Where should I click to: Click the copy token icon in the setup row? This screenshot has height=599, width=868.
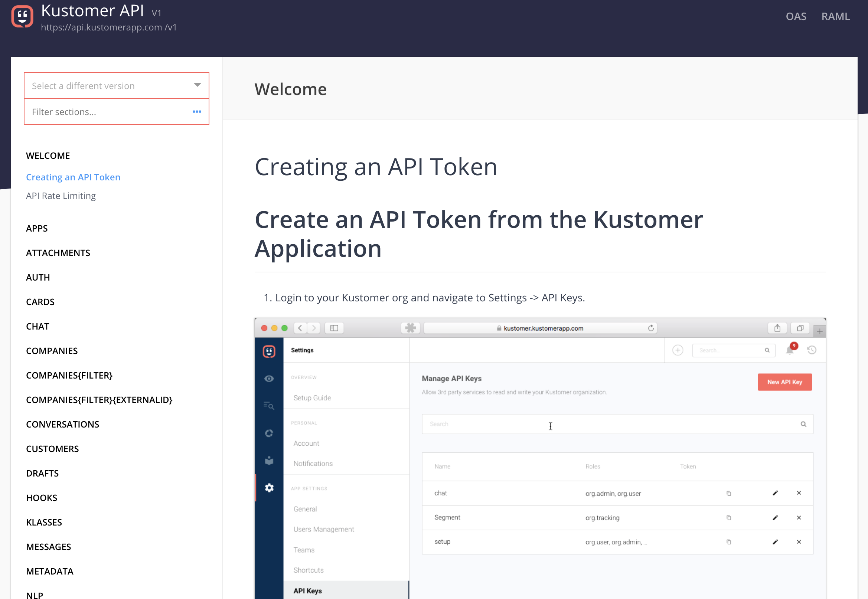point(729,542)
